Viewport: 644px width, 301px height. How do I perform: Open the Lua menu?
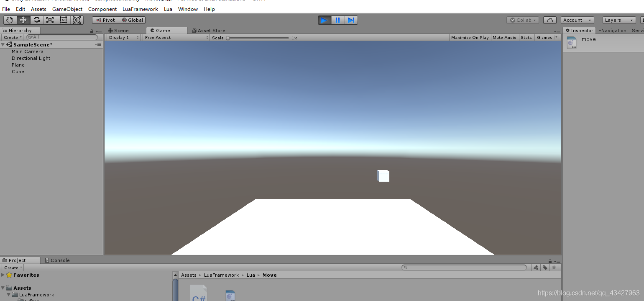pos(168,9)
